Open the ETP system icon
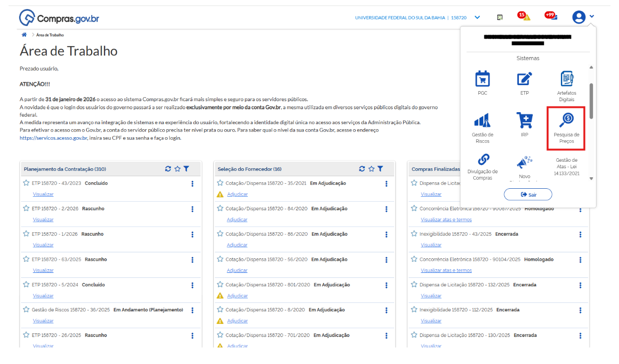 (x=524, y=80)
